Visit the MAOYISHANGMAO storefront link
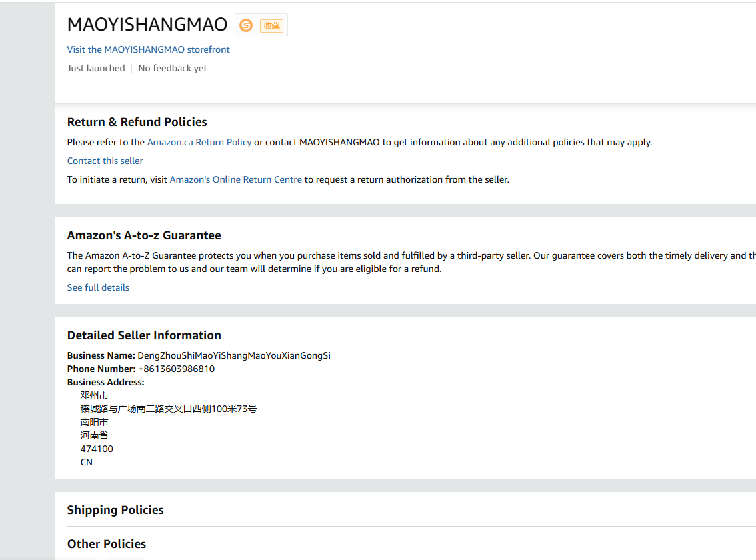Viewport: 756px width, 560px height. coord(148,49)
